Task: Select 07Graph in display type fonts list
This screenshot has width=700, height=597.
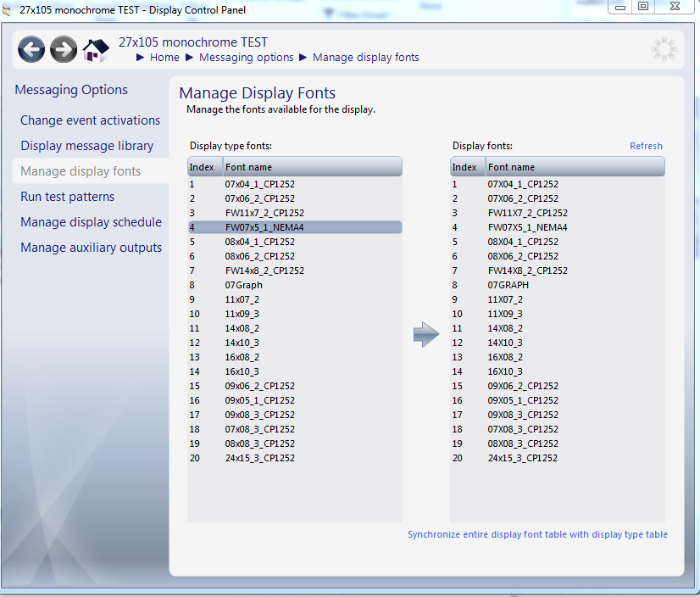Action: [244, 285]
